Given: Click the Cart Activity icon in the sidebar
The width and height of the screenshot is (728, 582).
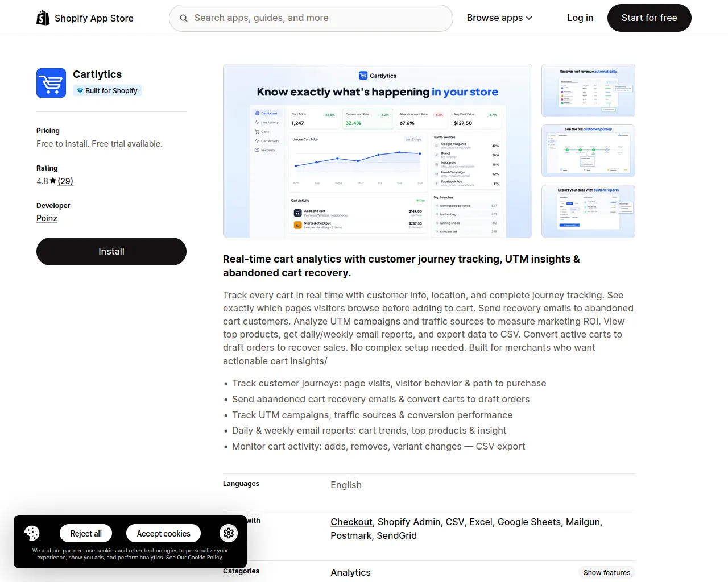Looking at the screenshot, I should coord(257,140).
